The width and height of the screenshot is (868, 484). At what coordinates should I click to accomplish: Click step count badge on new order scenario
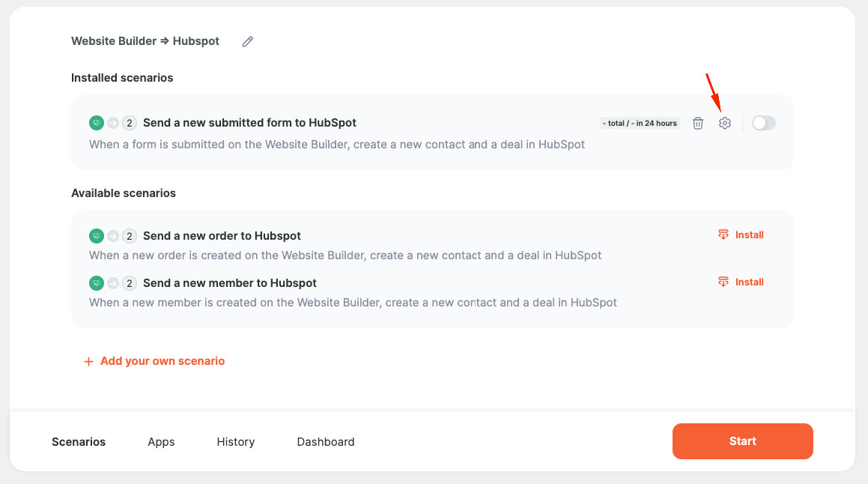129,236
